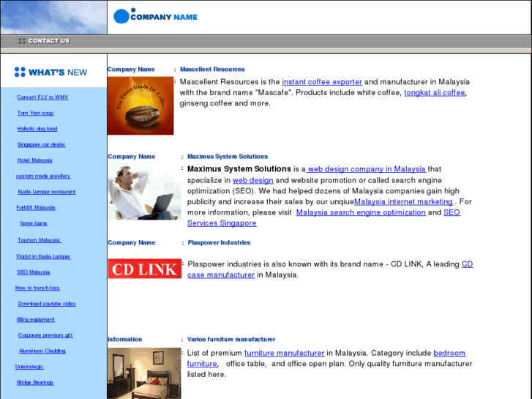The height and width of the screenshot is (399, 532).
Task: Open the Forklift Malaysia link
Action: tap(36, 207)
